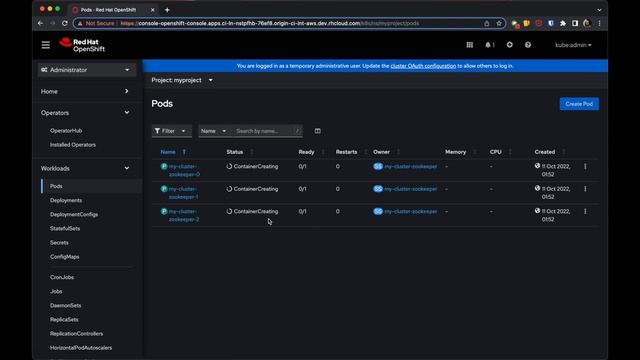Click the Create Pod button
This screenshot has height=360, width=640.
pyautogui.click(x=579, y=104)
